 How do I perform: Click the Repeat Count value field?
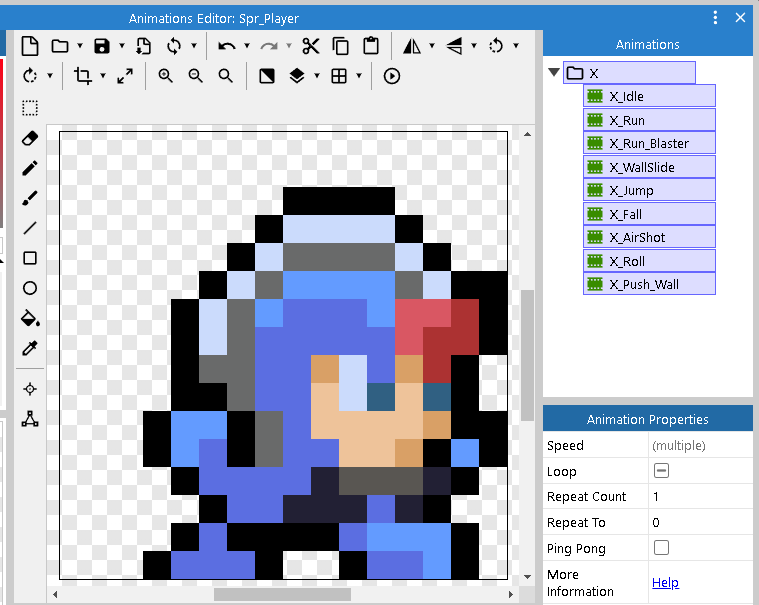pos(700,497)
